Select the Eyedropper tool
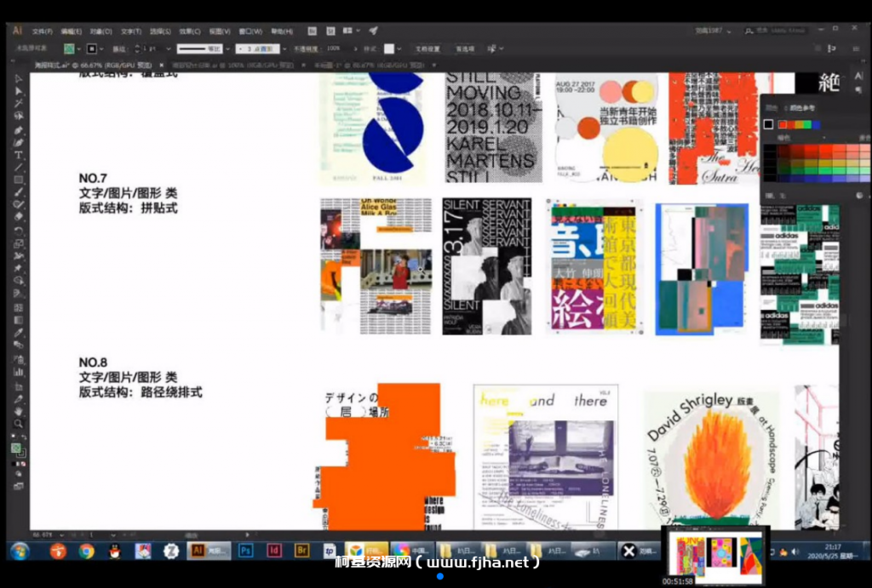 [x=19, y=333]
